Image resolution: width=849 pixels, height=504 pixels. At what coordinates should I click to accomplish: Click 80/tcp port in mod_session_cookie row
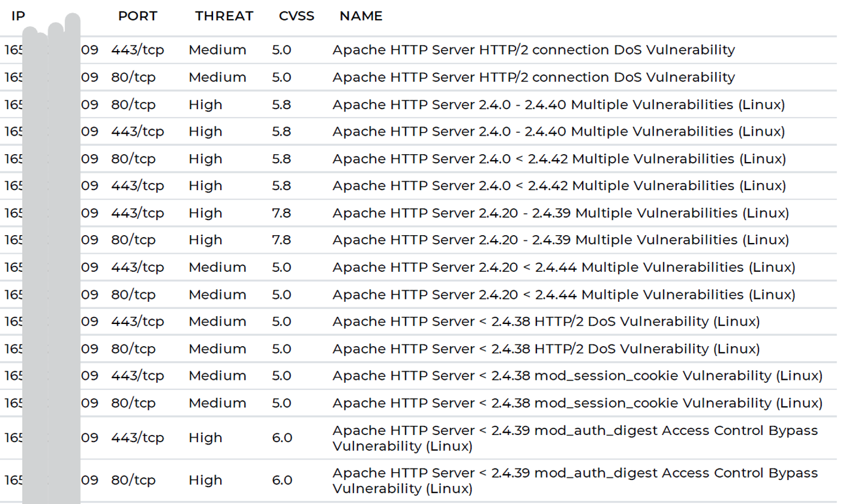pyautogui.click(x=133, y=403)
